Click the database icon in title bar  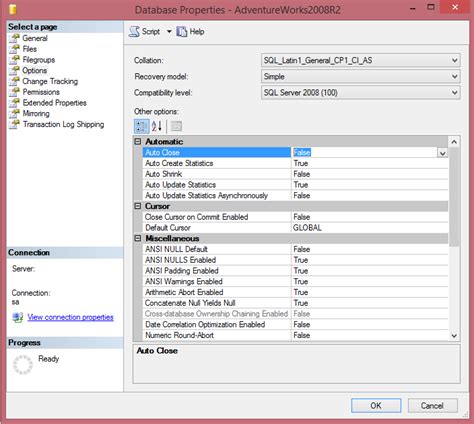[13, 9]
